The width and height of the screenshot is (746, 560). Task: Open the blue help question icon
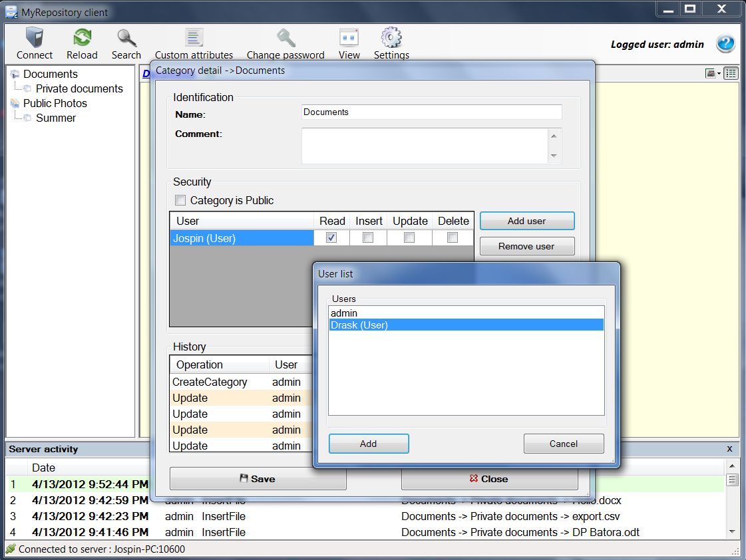[726, 44]
